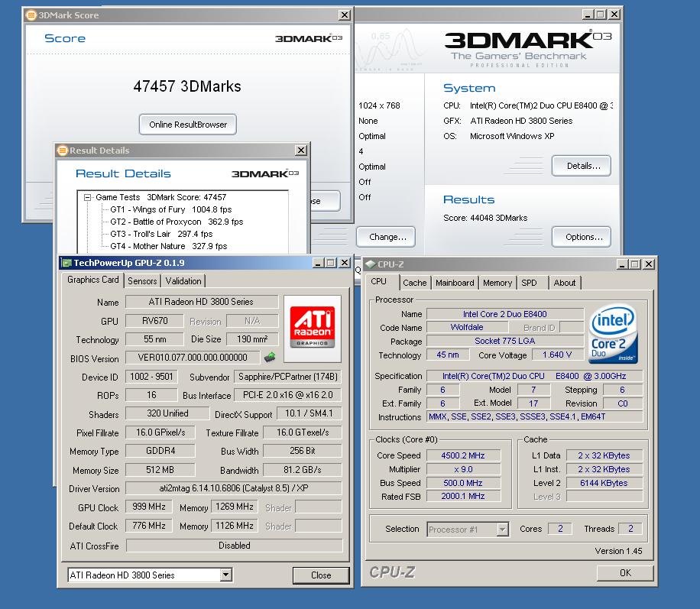Open the Processor #1 selection dropdown

click(x=503, y=529)
